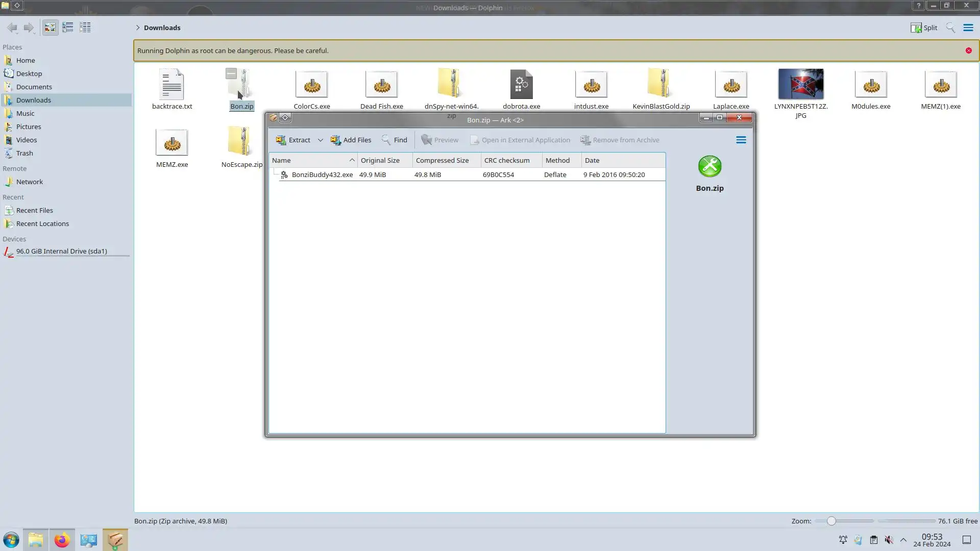Open Dolphin search magnifier icon
The width and height of the screenshot is (980, 551).
pyautogui.click(x=950, y=28)
